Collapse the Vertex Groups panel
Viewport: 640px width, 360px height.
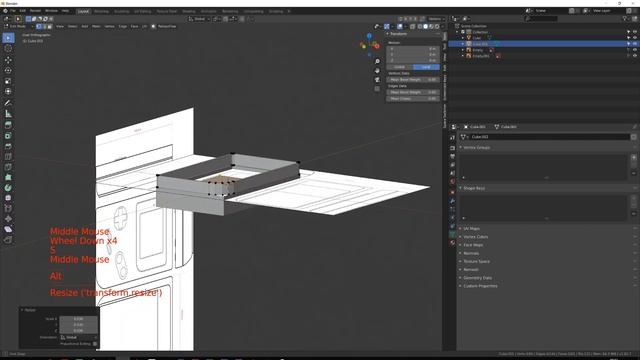(x=475, y=147)
